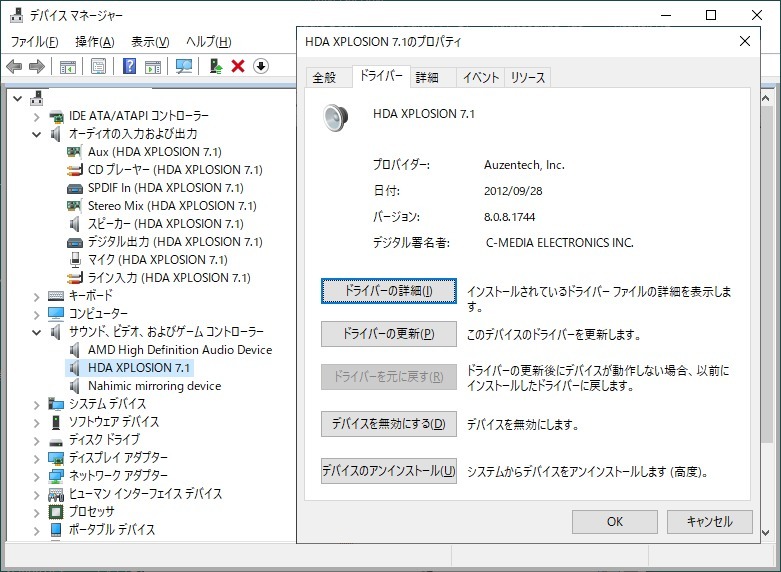Expand ヒューマン インターフェイス デバイス category
Screen dimensions: 781x572
coord(36,495)
